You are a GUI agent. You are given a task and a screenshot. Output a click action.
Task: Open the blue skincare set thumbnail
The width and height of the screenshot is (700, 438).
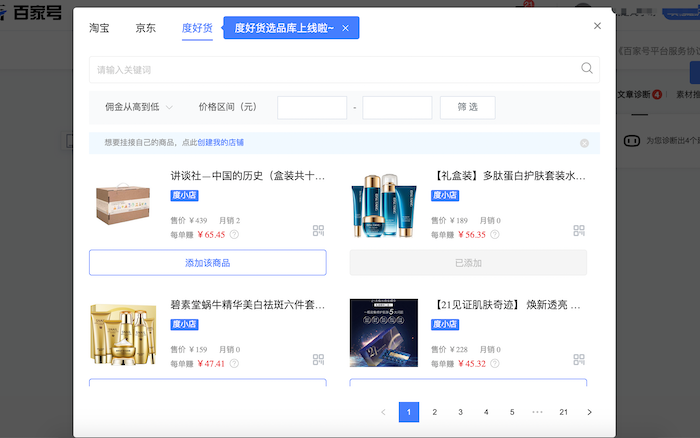tap(383, 204)
